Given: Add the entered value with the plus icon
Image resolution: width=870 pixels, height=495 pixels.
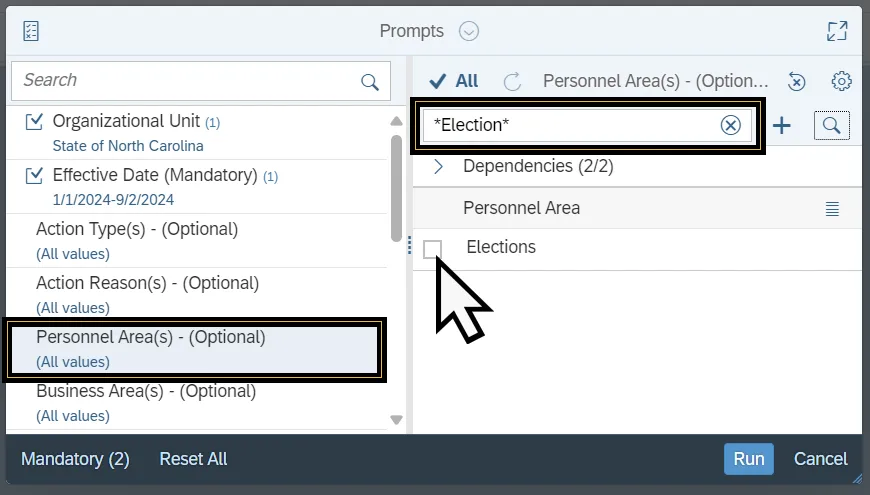Looking at the screenshot, I should (x=782, y=125).
